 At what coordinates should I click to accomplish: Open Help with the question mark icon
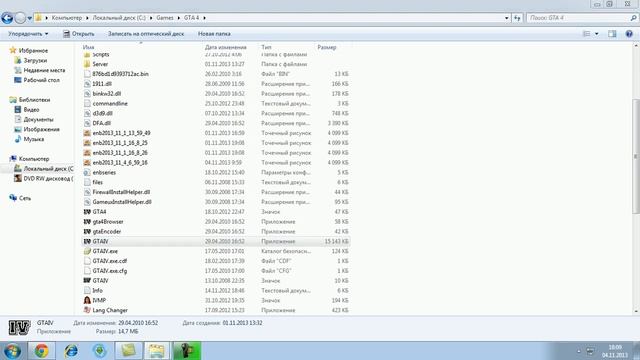click(x=629, y=34)
